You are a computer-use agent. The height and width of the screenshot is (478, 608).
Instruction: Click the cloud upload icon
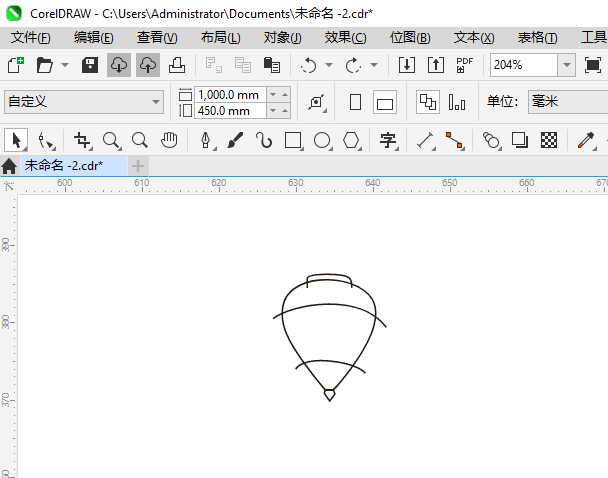click(148, 65)
